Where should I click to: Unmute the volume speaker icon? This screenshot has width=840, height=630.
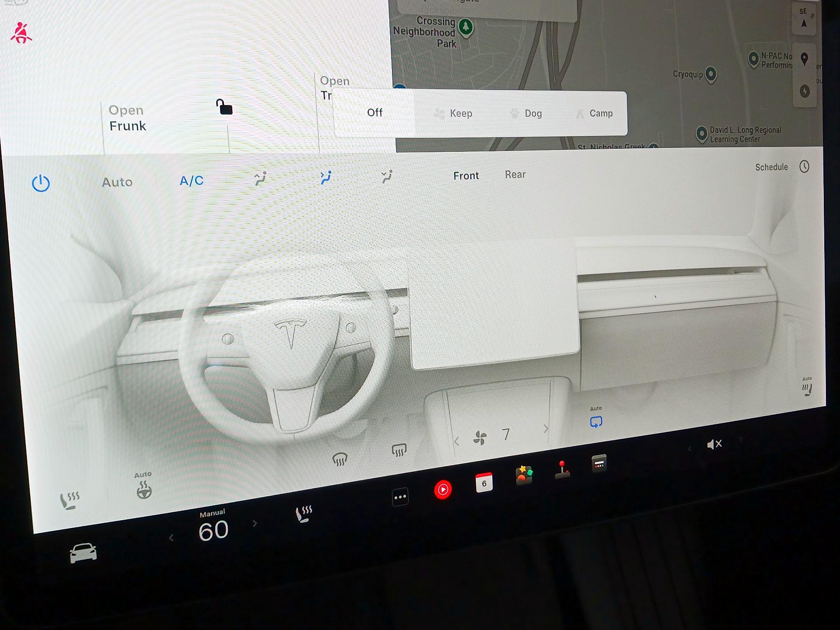point(714,444)
